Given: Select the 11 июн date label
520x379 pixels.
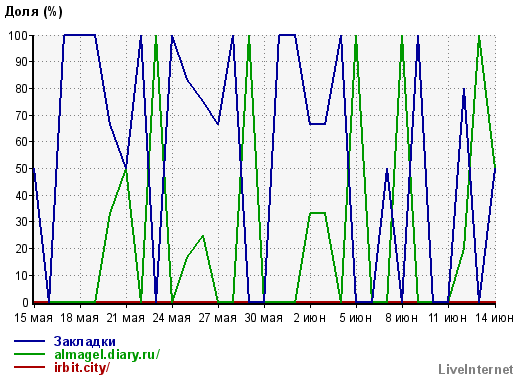Looking at the screenshot, I should pos(447,318).
